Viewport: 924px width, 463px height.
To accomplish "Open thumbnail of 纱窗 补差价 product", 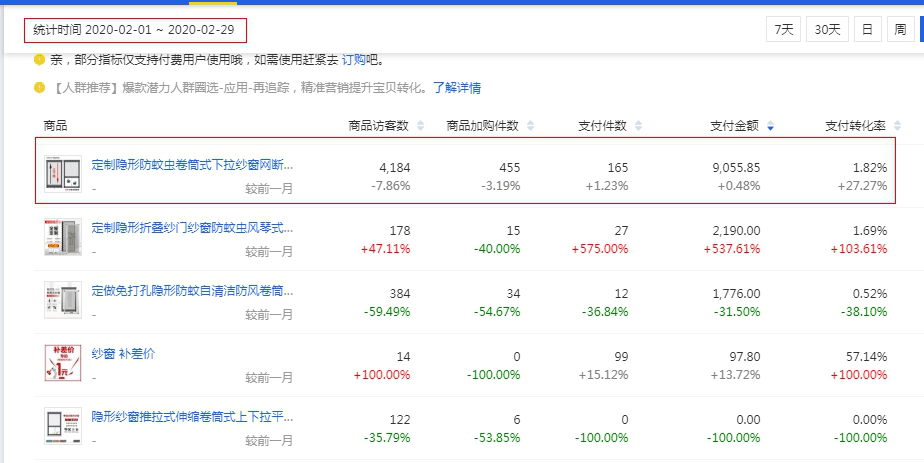I will click(62, 364).
